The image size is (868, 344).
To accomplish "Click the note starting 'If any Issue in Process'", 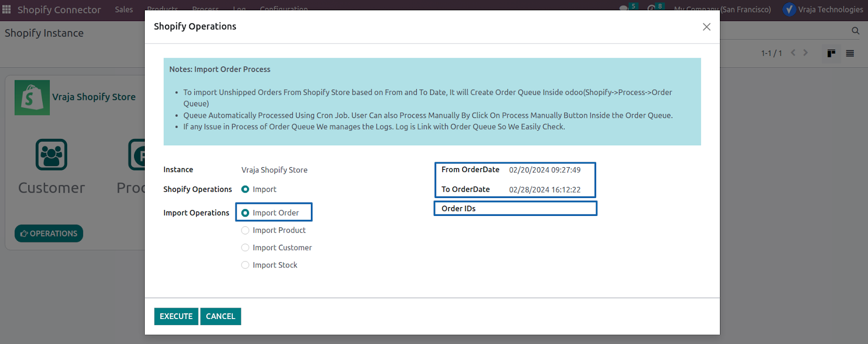I will click(374, 127).
